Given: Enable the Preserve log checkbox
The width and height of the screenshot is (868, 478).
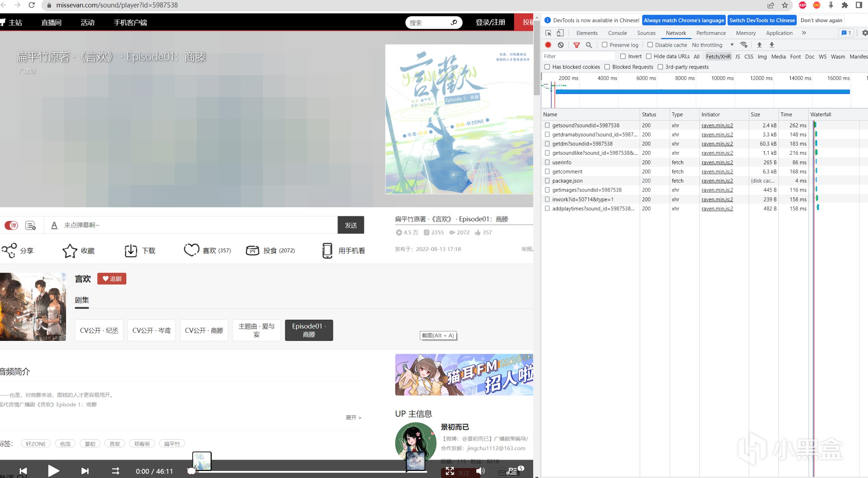Looking at the screenshot, I should (605, 45).
